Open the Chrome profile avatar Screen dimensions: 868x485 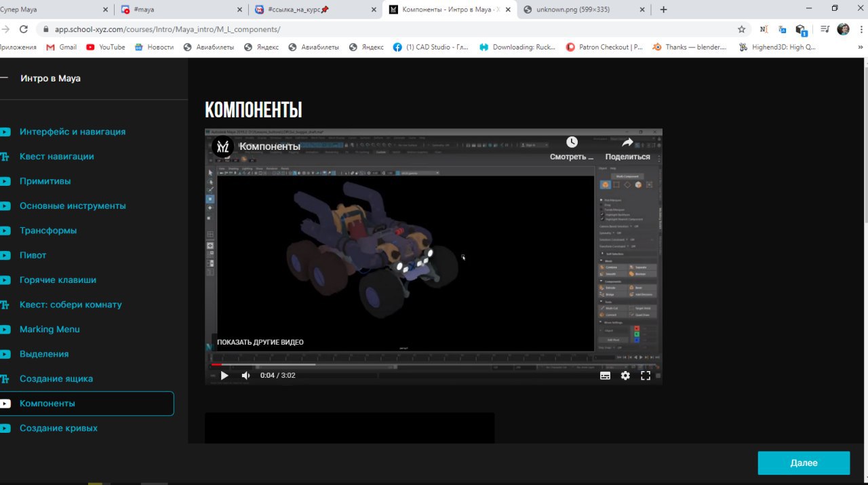click(x=843, y=29)
